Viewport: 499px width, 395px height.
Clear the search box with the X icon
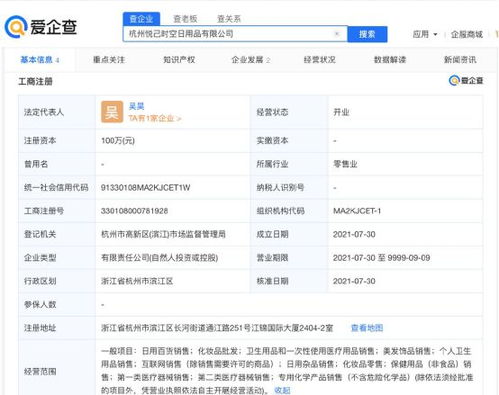click(337, 34)
